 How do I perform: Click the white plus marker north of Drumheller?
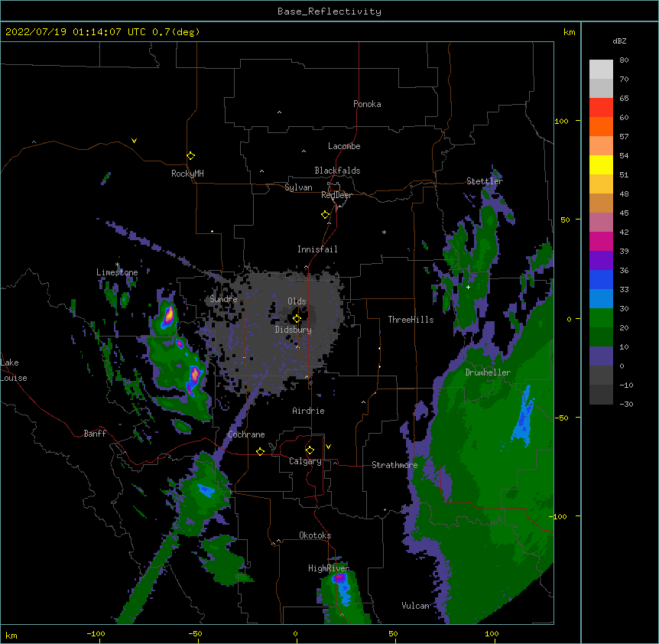(x=468, y=287)
